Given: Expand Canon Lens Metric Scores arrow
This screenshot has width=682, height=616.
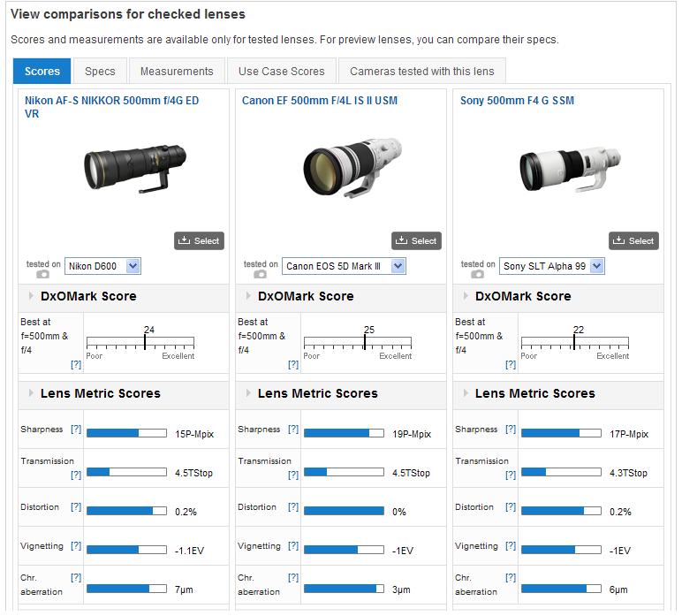Looking at the screenshot, I should [248, 393].
